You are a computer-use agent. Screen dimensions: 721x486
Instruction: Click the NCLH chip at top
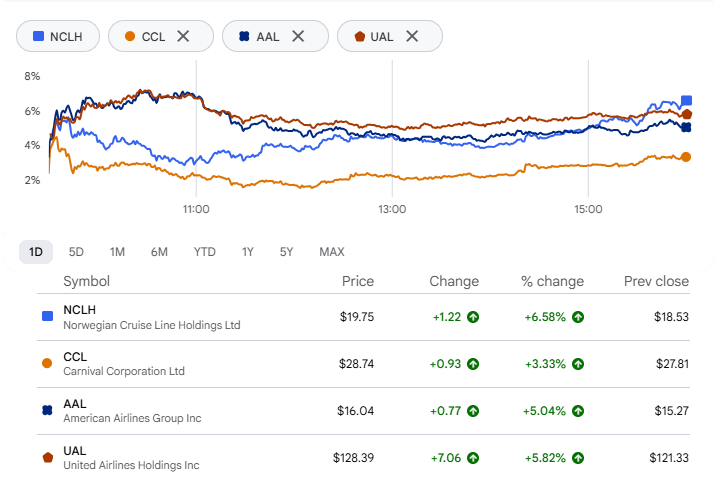point(58,36)
